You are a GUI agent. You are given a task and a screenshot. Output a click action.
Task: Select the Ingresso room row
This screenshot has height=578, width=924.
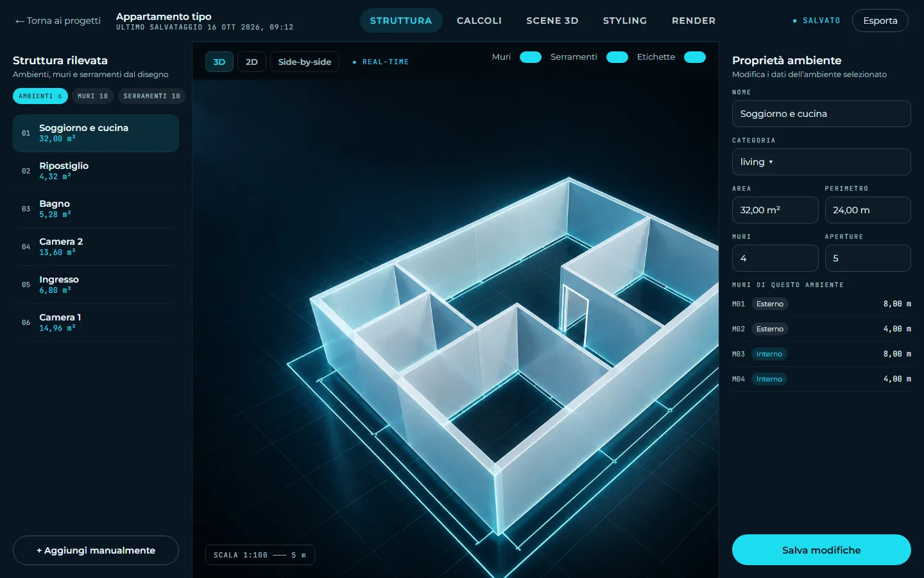pos(96,285)
